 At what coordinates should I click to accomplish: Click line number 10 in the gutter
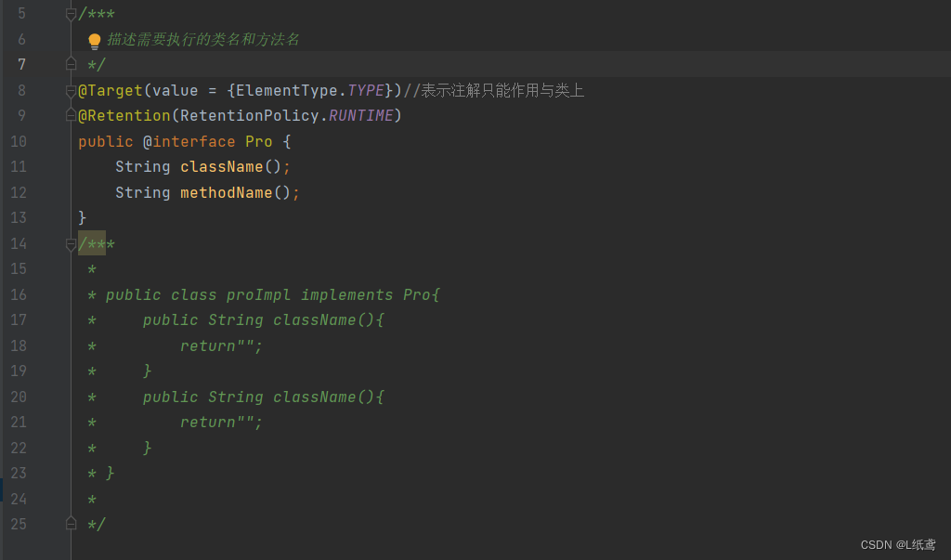coord(20,141)
